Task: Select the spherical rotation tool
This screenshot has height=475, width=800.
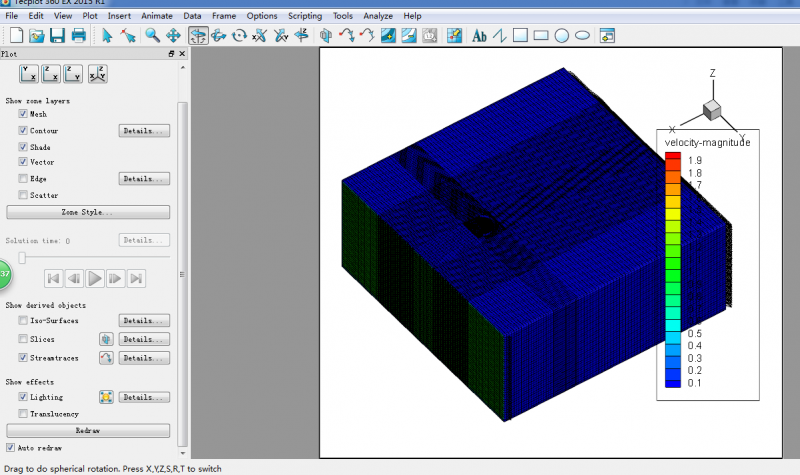Action: point(198,36)
